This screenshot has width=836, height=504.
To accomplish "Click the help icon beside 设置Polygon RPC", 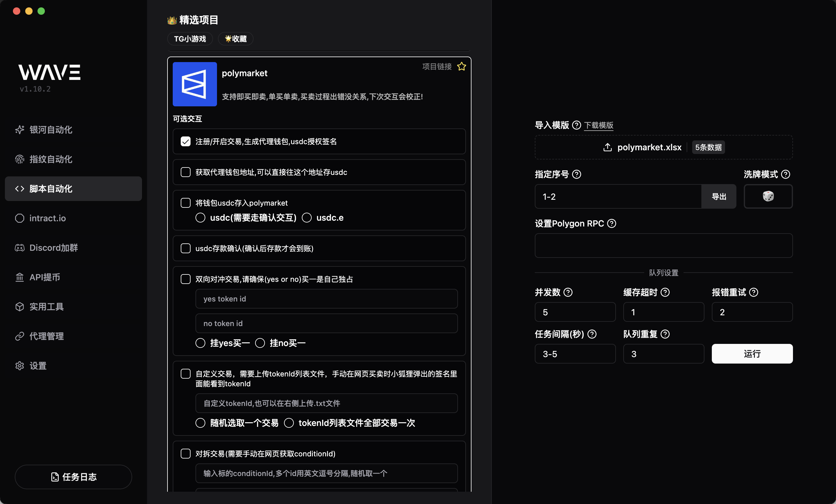I will [x=611, y=223].
